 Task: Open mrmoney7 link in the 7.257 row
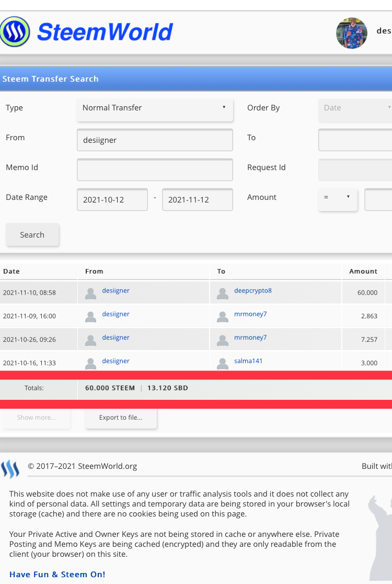coord(250,338)
